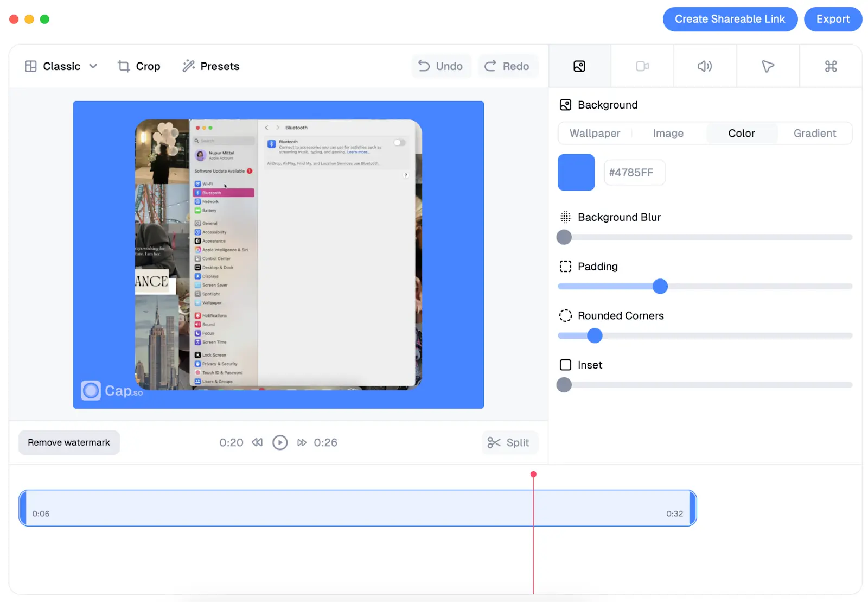Click the current time 0:20 label
This screenshot has height=602, width=868.
(x=231, y=442)
